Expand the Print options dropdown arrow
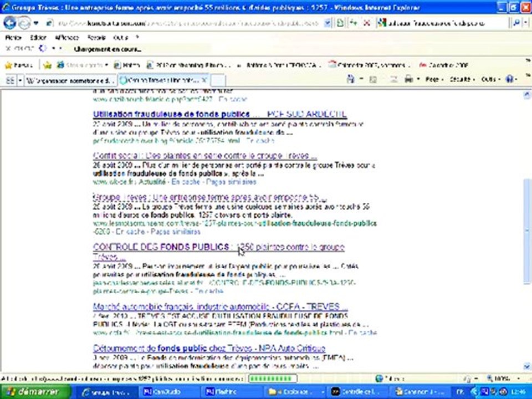Viewport: 532px width, 399px height. [418, 79]
